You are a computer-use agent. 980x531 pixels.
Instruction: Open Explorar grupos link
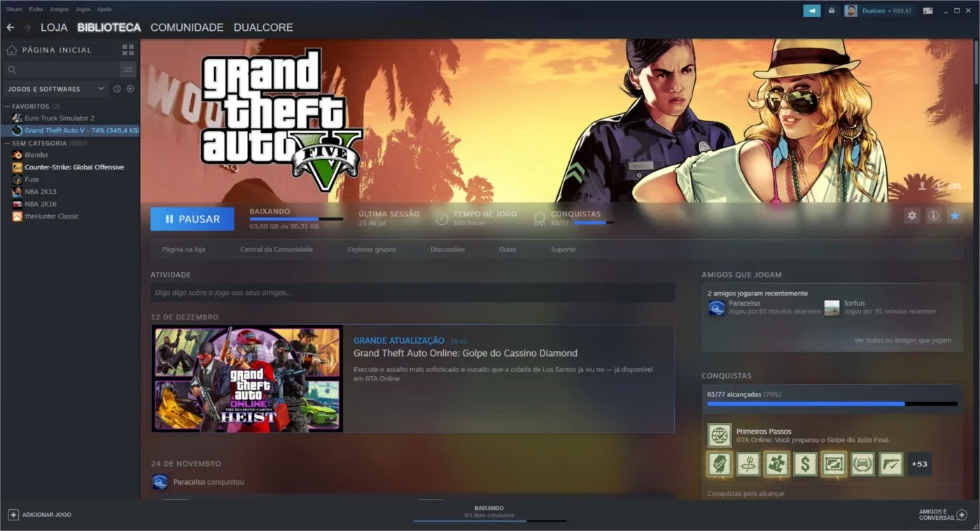(372, 249)
